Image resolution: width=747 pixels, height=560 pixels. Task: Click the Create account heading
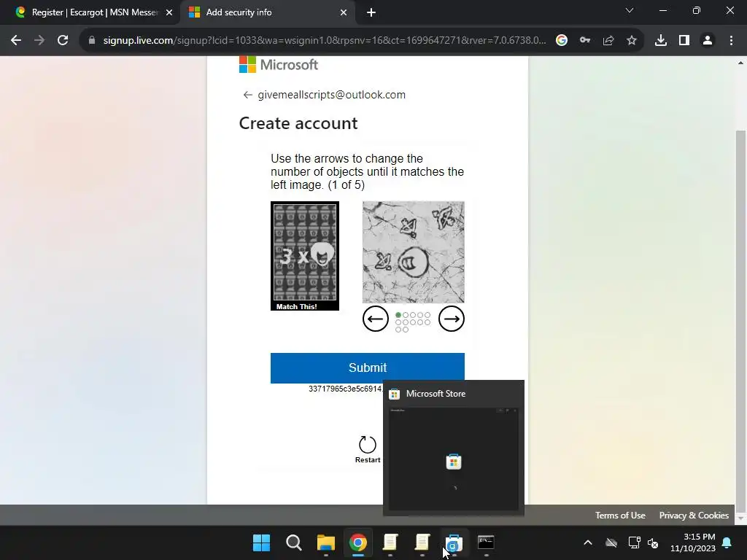tap(298, 123)
